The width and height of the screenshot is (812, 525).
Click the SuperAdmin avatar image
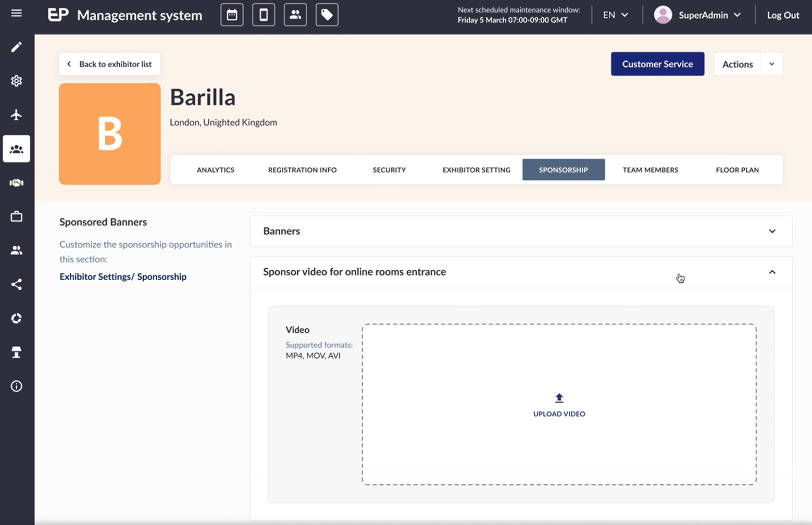pos(663,15)
